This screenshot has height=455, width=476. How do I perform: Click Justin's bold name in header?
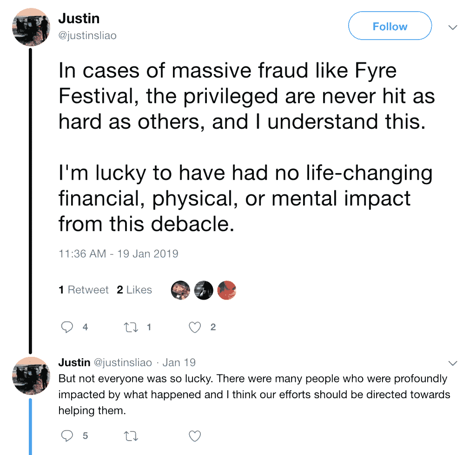click(79, 19)
